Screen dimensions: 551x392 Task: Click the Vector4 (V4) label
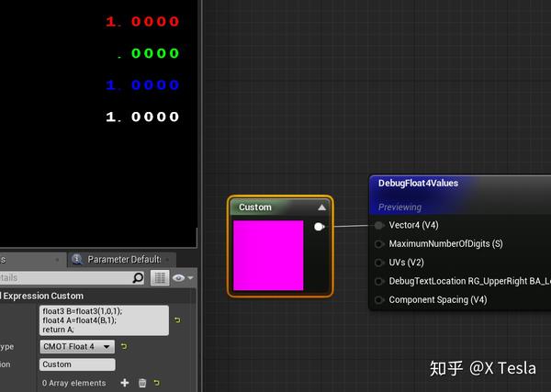(x=413, y=225)
